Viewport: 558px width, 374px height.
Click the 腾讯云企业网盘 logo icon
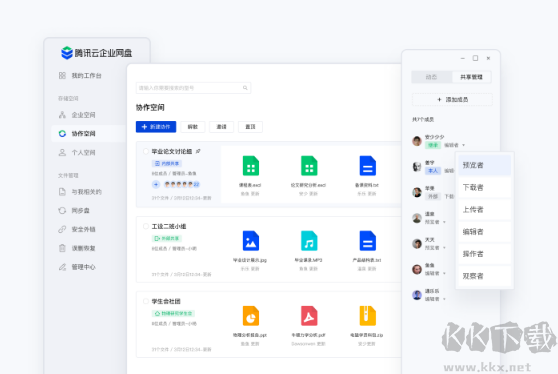pos(67,53)
